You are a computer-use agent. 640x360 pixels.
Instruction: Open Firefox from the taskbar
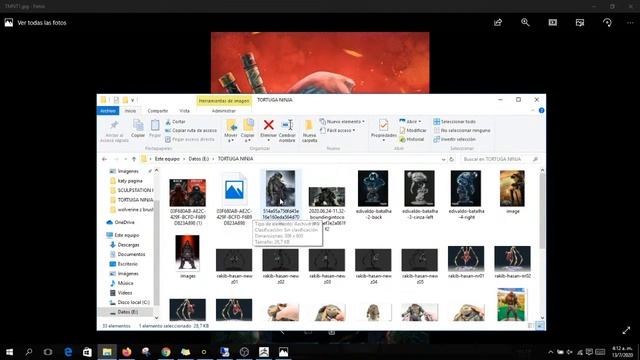[127, 352]
